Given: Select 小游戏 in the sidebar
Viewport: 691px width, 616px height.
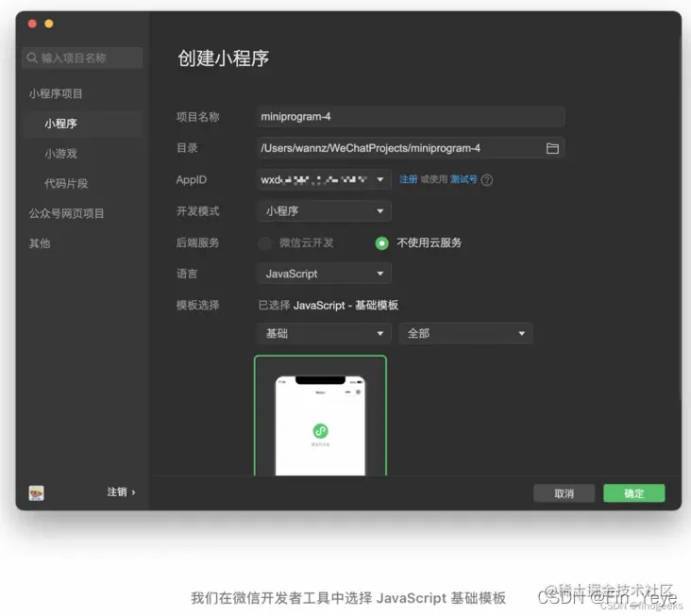Looking at the screenshot, I should (60, 154).
